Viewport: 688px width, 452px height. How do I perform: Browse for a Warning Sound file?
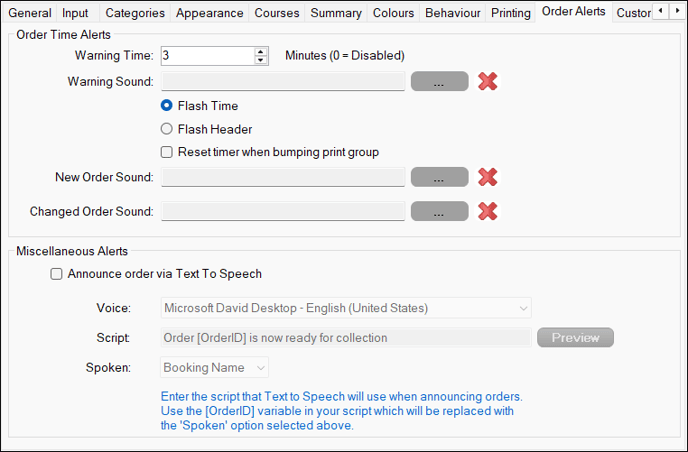pyautogui.click(x=439, y=81)
